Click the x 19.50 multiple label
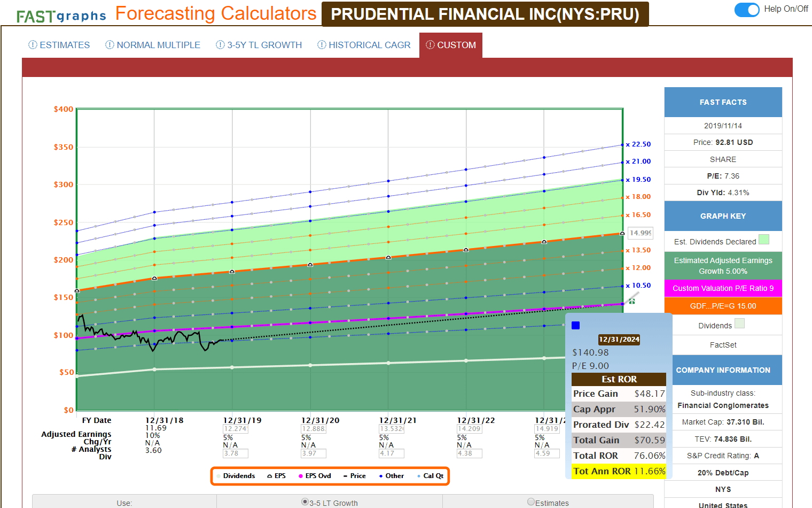 (638, 180)
